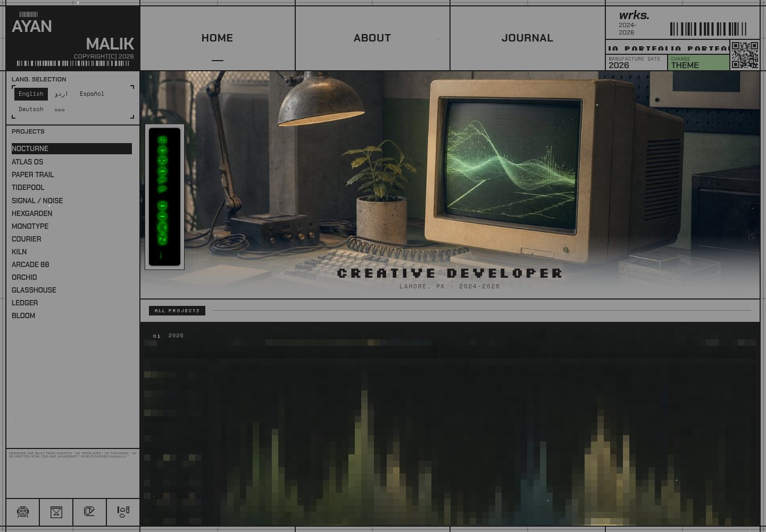Viewport: 766px width, 532px height.
Task: Click the retro computer hero image
Action: pos(450,185)
